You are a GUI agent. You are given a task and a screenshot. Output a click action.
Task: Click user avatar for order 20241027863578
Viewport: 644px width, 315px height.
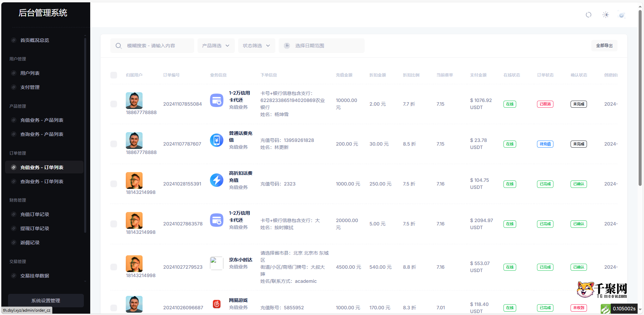point(134,220)
